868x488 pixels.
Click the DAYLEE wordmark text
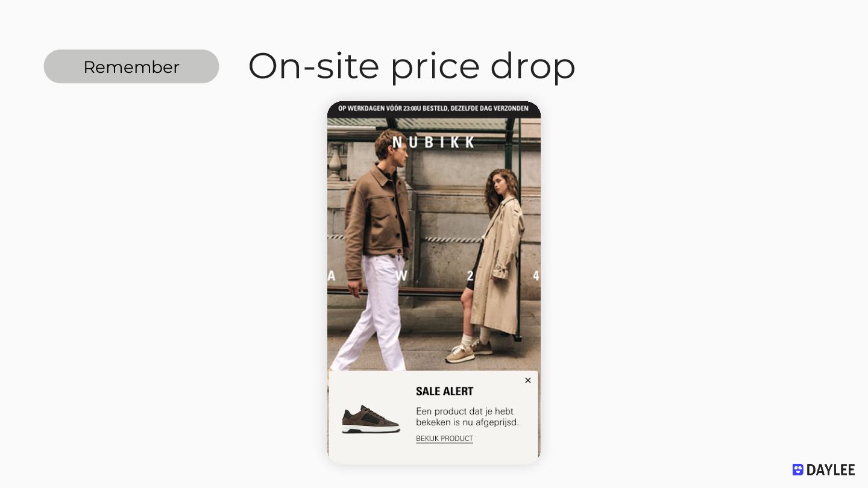pos(831,470)
